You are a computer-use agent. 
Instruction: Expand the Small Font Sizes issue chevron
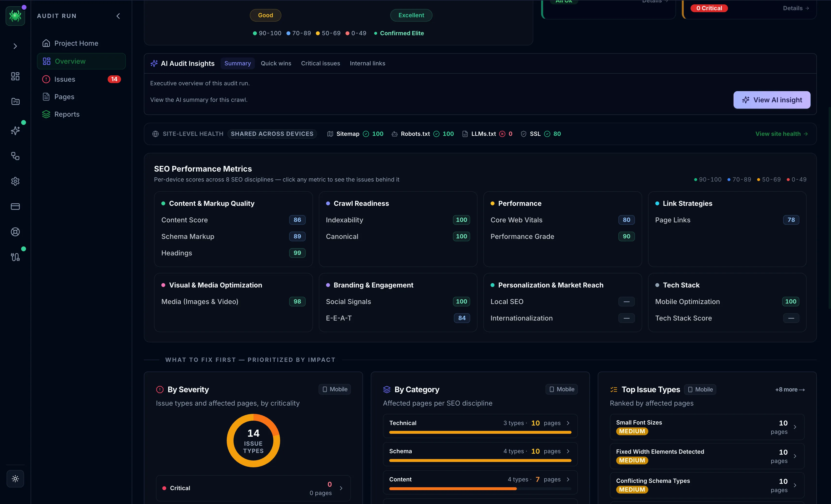[795, 427]
